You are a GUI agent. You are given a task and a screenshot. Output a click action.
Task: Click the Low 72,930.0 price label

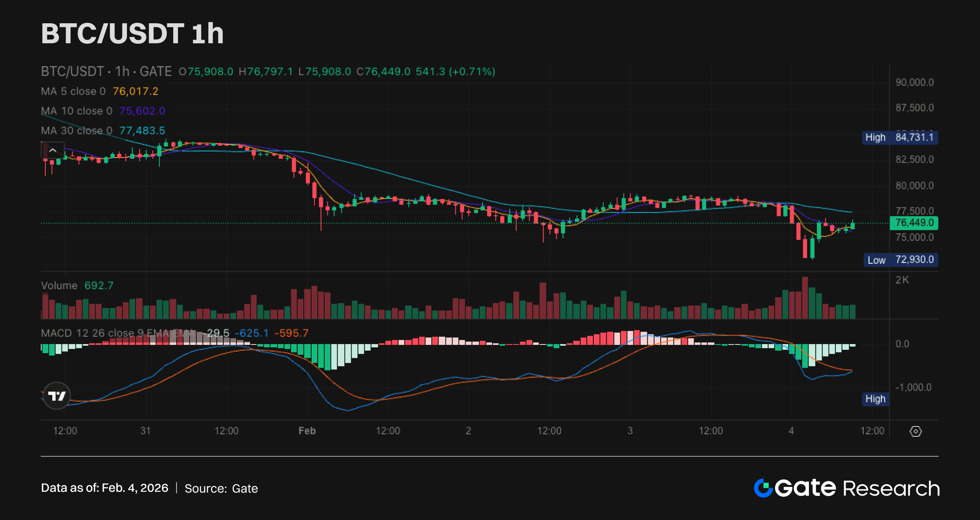(900, 260)
